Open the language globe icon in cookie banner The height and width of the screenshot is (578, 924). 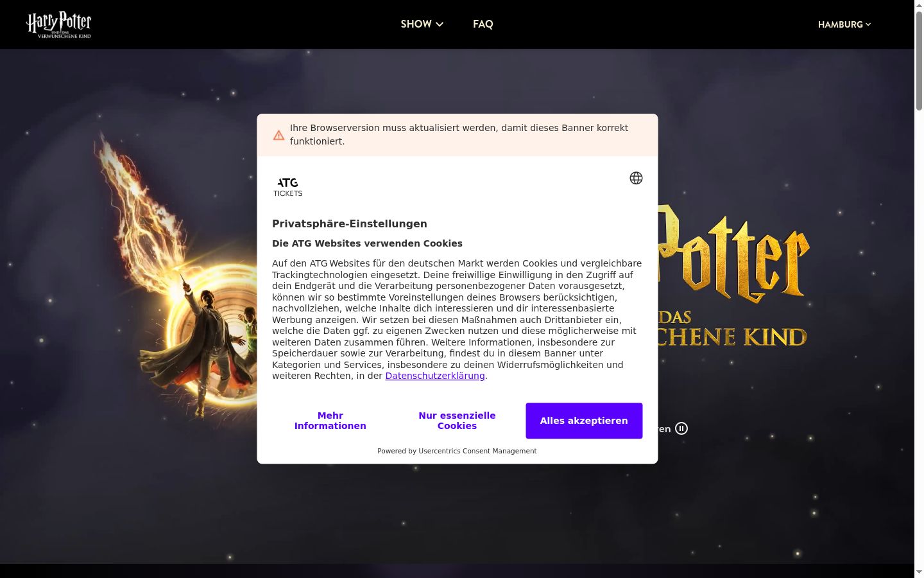(x=636, y=178)
